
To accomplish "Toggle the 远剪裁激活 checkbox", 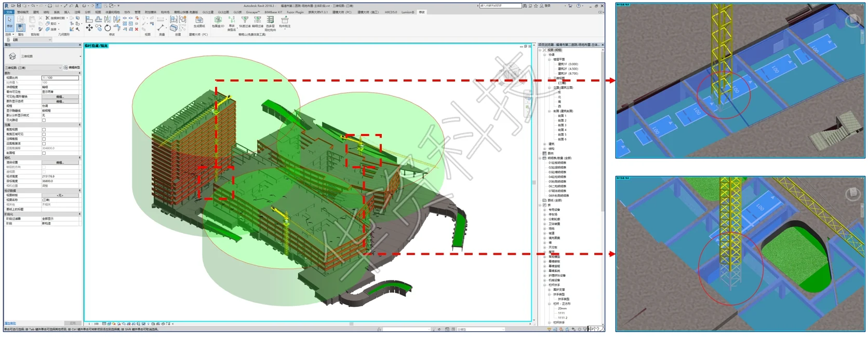I will coord(44,144).
